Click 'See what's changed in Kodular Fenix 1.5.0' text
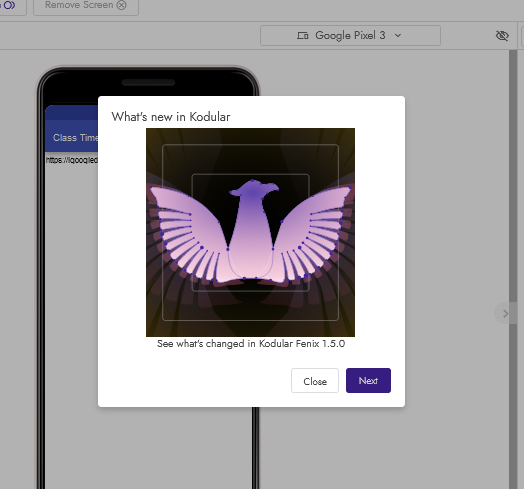This screenshot has width=524, height=489. click(x=251, y=344)
